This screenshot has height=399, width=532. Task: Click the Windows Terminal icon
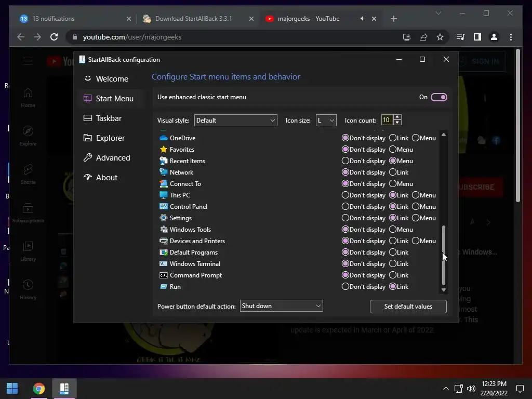pyautogui.click(x=164, y=263)
